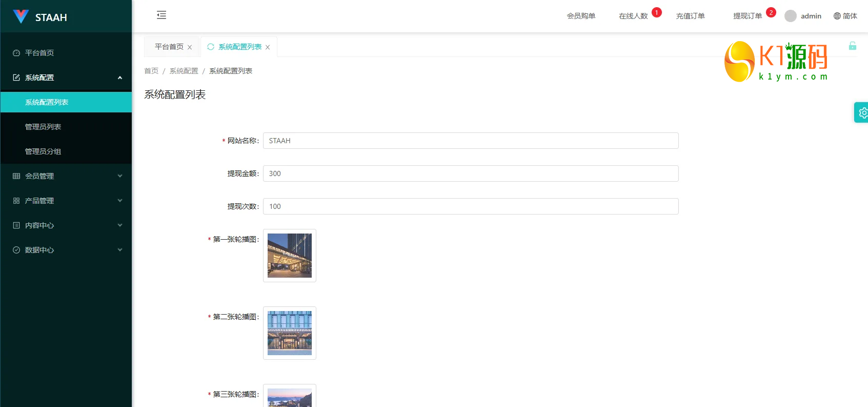Open the settings gear panel on the right edge
868x407 pixels.
[x=862, y=112]
